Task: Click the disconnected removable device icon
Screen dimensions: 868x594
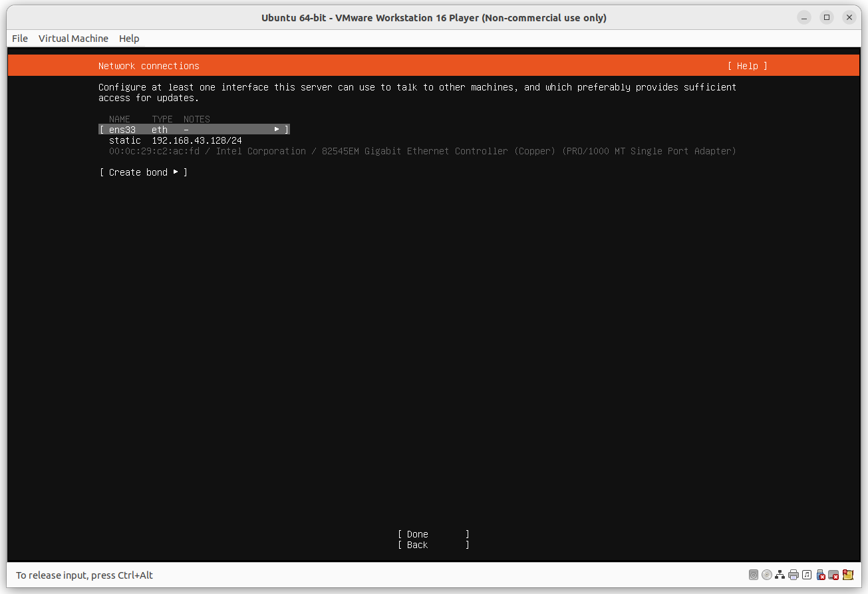Action: point(833,575)
